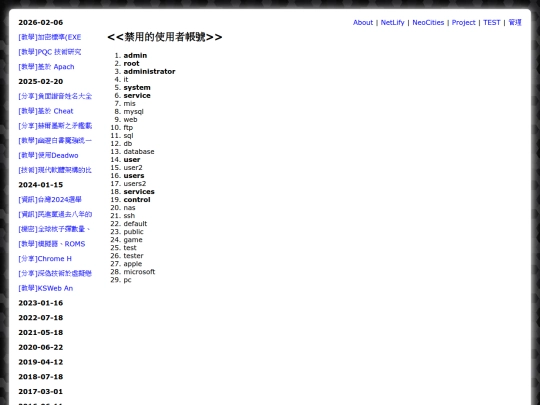Select the 'db' list entry

coord(128,144)
